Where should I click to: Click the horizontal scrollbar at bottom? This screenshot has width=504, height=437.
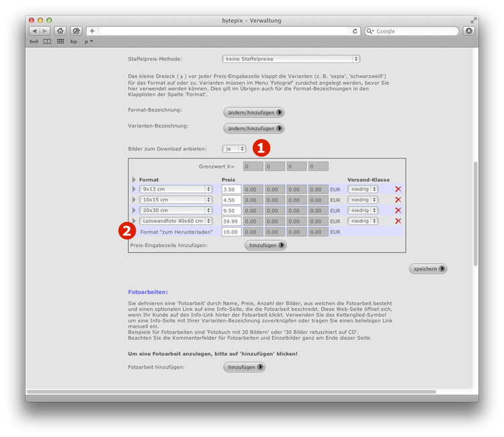[231, 392]
